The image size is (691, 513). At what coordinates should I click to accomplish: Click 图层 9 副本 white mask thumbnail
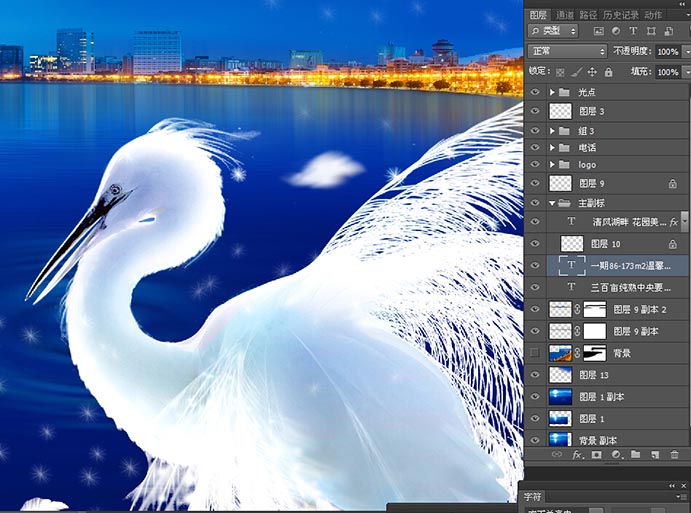pos(594,331)
